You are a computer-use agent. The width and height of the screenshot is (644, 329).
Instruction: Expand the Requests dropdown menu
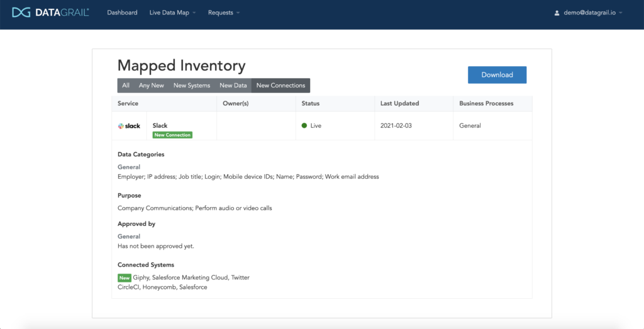pos(223,13)
